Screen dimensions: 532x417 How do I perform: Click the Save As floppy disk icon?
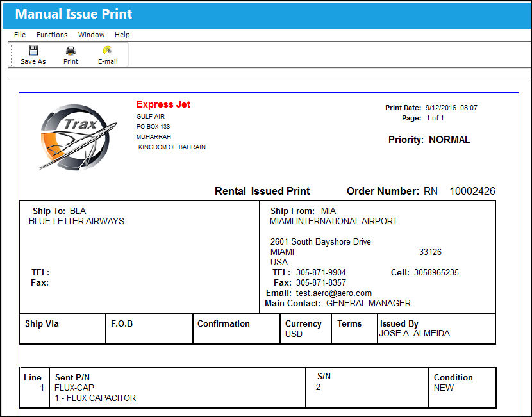pyautogui.click(x=33, y=51)
